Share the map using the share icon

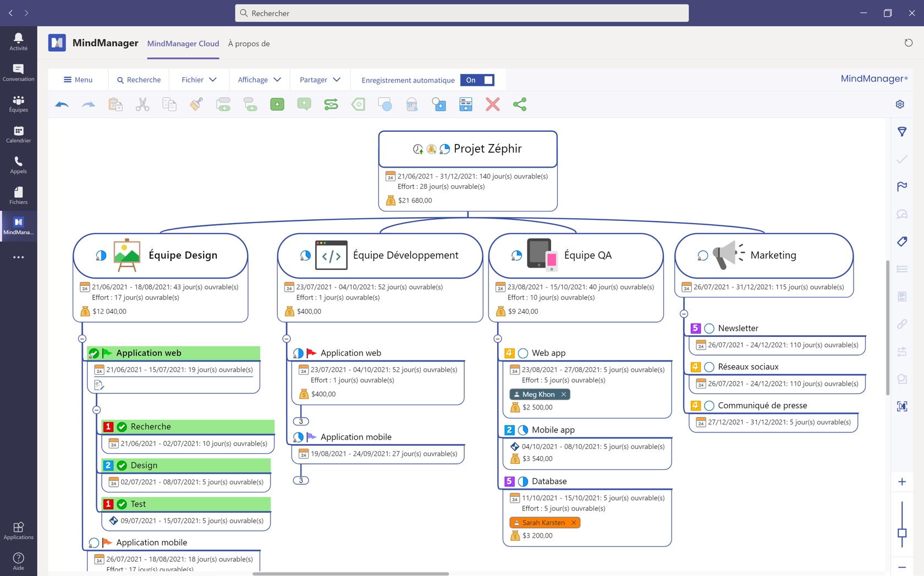(x=519, y=104)
